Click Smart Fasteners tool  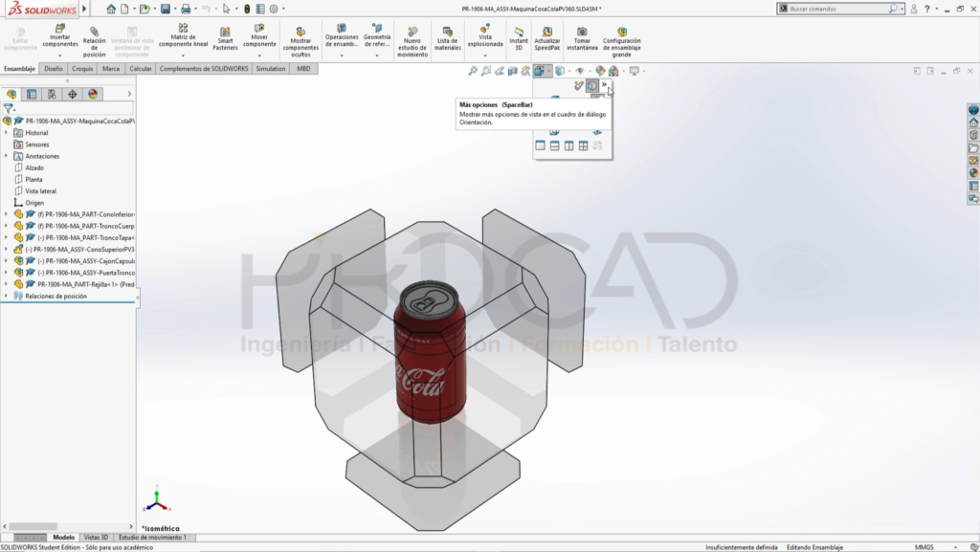pyautogui.click(x=225, y=38)
